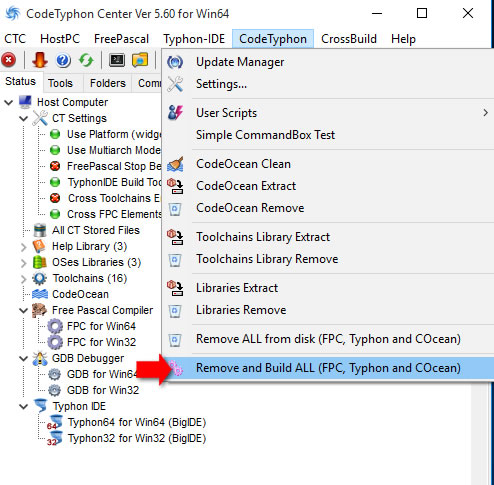Screen dimensions: 494x485
Task: Switch to the Folders tab
Action: tap(108, 83)
